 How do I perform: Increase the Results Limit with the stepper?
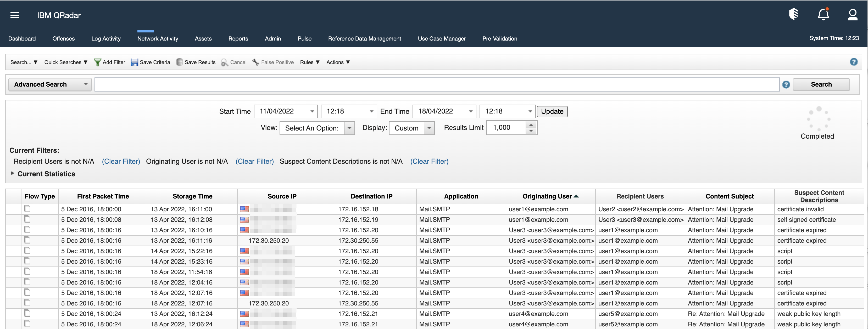click(531, 125)
